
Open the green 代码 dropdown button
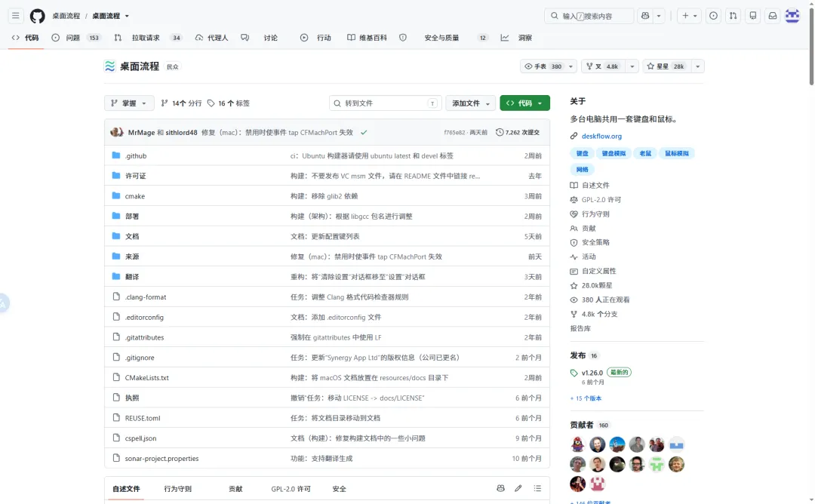click(x=524, y=103)
